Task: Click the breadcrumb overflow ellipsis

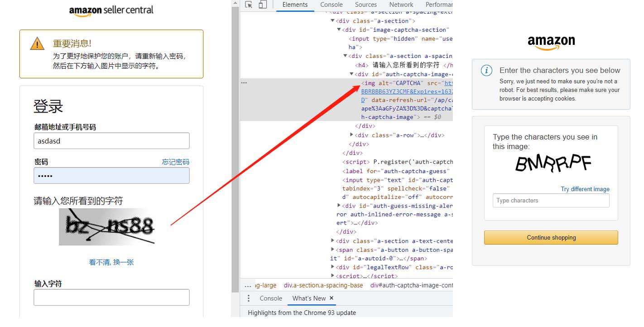Action: (x=247, y=285)
